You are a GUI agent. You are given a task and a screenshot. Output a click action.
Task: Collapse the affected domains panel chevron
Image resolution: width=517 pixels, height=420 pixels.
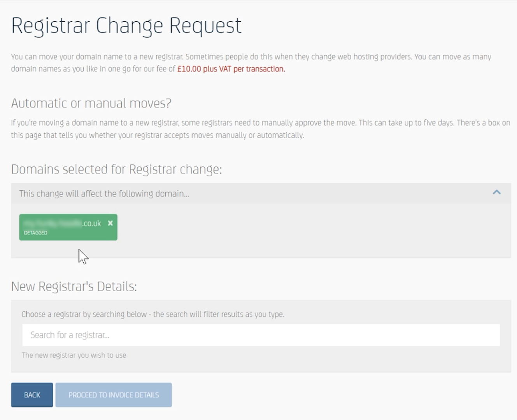(x=496, y=192)
